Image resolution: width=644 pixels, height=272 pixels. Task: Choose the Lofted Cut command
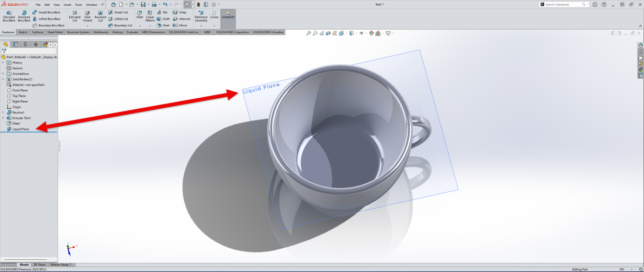coord(118,18)
